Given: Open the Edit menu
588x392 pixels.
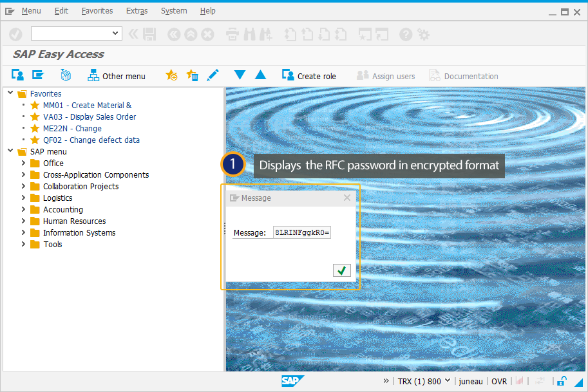Looking at the screenshot, I should pos(61,11).
